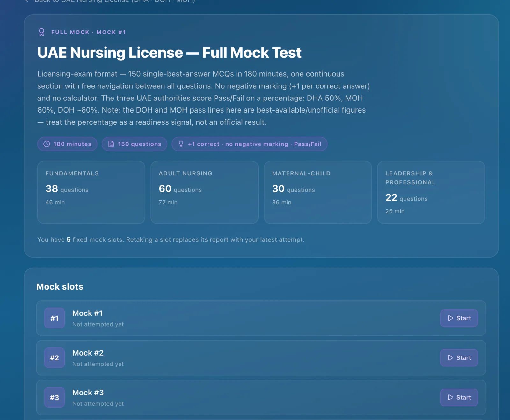Click the #3 slot badge

click(x=55, y=397)
